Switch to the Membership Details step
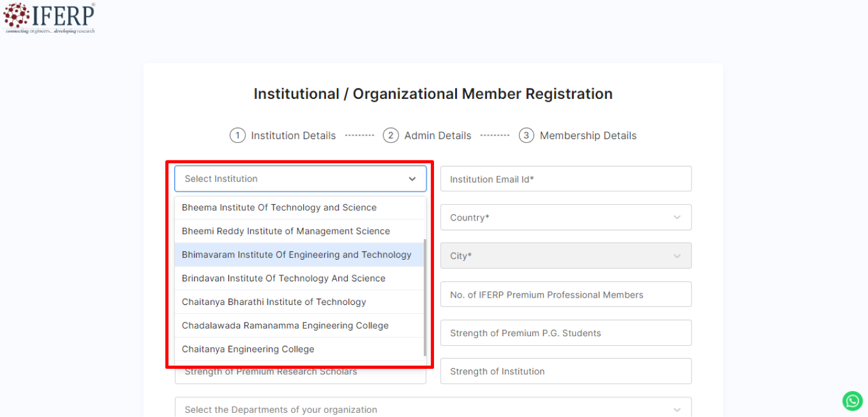This screenshot has height=417, width=868. (577, 135)
